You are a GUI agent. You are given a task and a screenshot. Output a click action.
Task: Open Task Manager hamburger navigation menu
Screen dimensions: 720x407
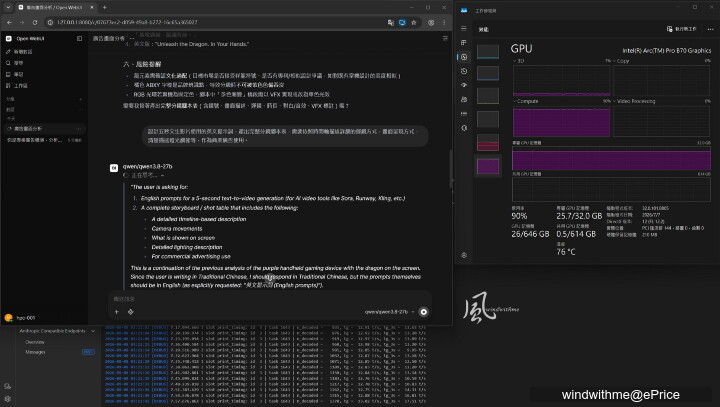tap(464, 28)
